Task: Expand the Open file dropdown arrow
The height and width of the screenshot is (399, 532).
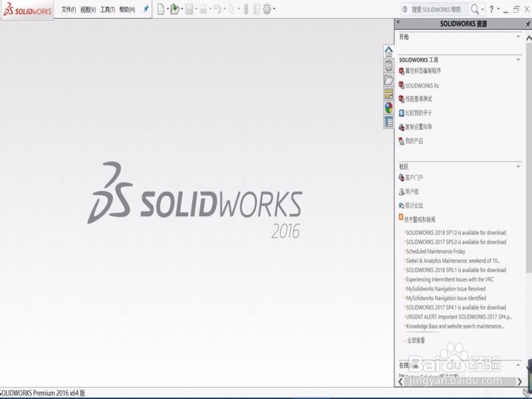Action: (182, 9)
